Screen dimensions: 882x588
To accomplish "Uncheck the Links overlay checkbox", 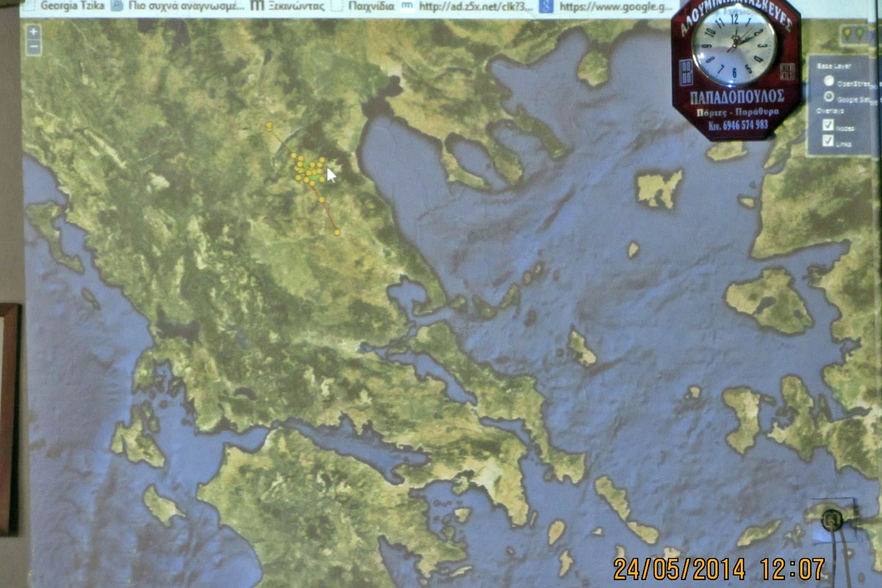I will pyautogui.click(x=828, y=140).
